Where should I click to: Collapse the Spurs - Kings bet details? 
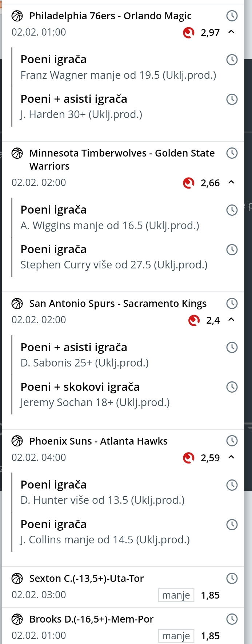[231, 320]
